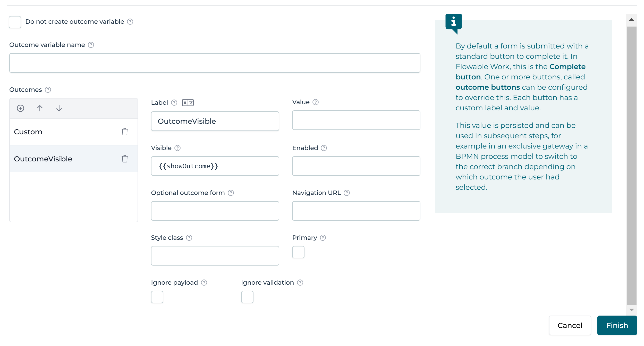Screen dimensions: 644x346
Task: Tick the Ignore validation checkbox
Action: (247, 297)
